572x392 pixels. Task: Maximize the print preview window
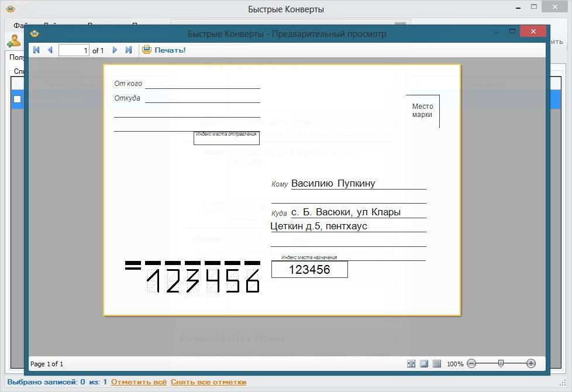512,32
